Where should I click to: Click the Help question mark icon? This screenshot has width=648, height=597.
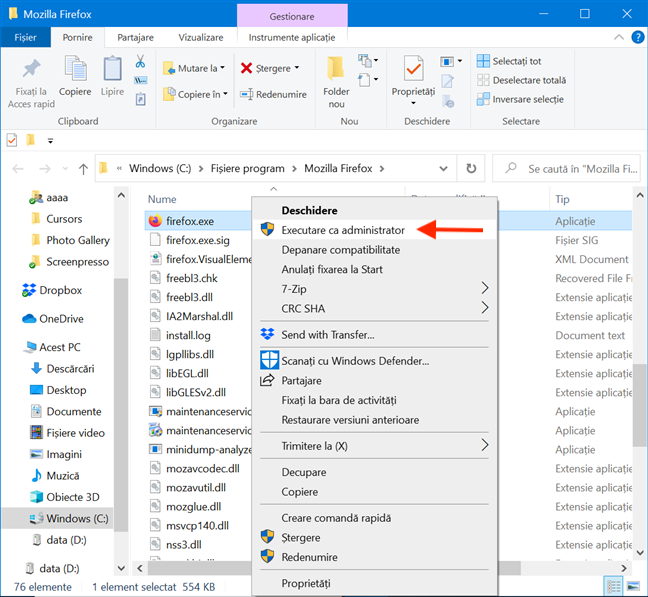point(638,38)
